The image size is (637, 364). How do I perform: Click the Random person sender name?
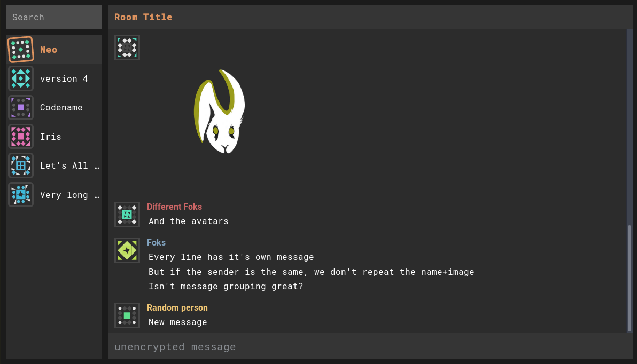[x=177, y=307]
